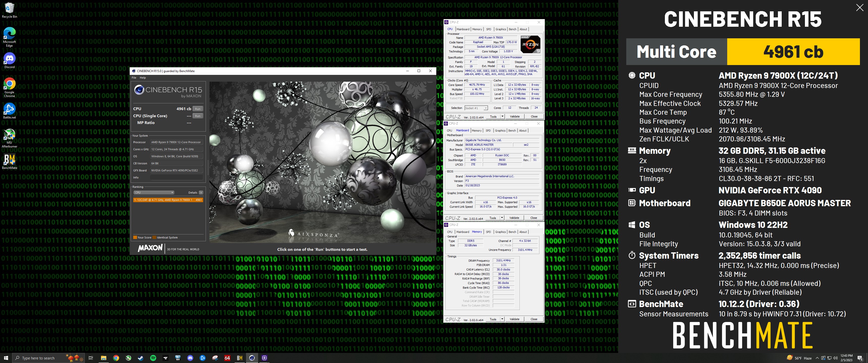
Task: Click Tools button in bottom CPU-Z window
Action: [x=493, y=319]
